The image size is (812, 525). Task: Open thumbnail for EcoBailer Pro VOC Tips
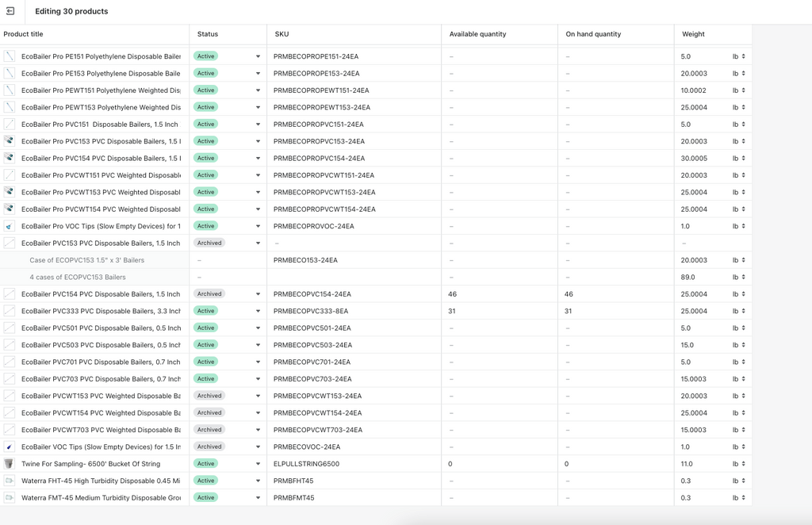click(x=10, y=226)
